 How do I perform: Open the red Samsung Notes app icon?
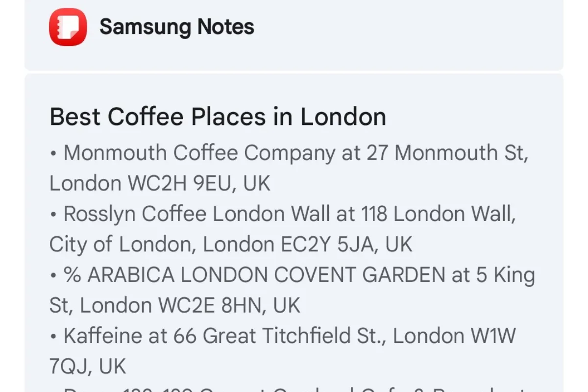68,27
